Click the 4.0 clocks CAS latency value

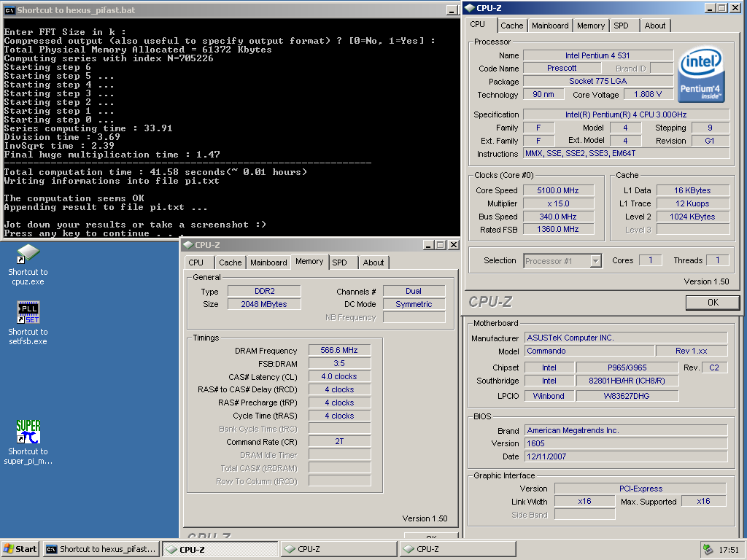pyautogui.click(x=339, y=377)
